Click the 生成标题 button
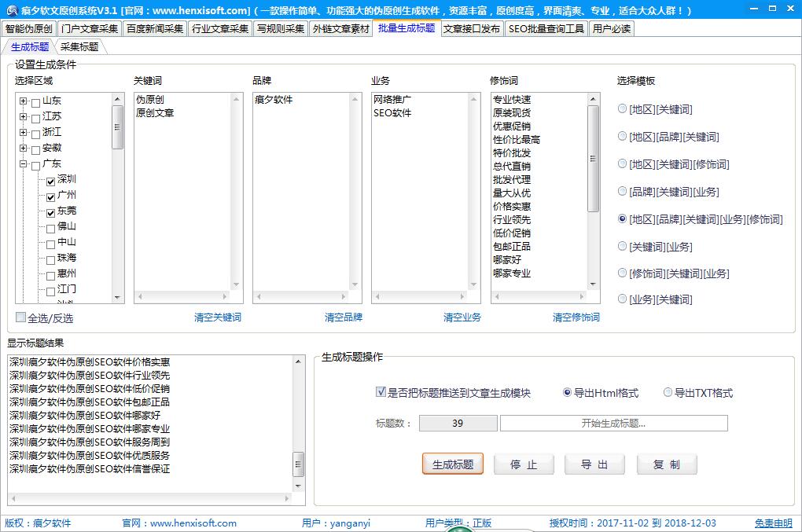This screenshot has height=532, width=802. [x=453, y=464]
